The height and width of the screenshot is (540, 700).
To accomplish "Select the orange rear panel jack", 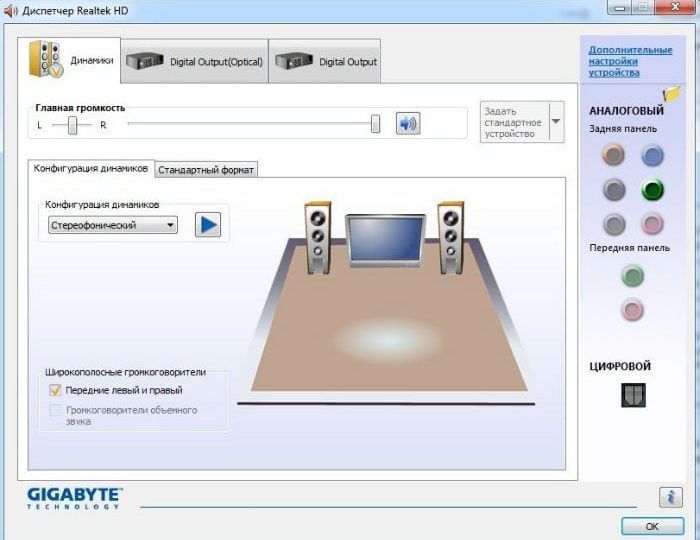I will coord(614,154).
